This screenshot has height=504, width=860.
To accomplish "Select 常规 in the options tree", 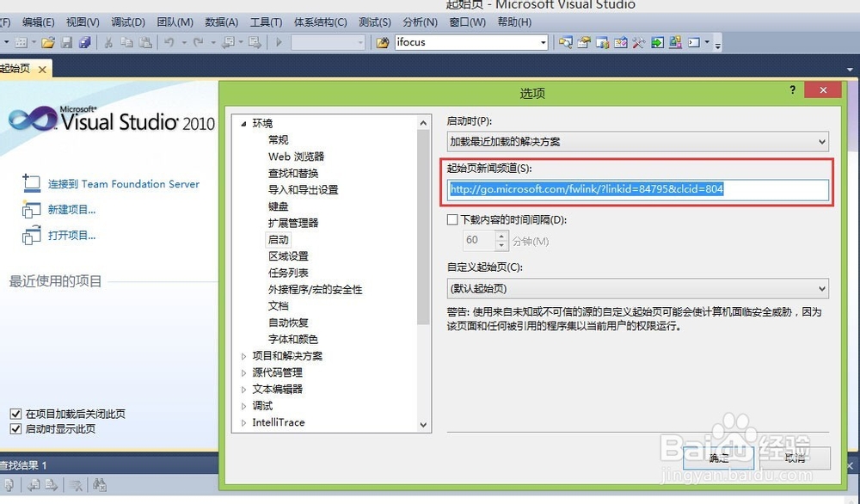I will coord(278,140).
